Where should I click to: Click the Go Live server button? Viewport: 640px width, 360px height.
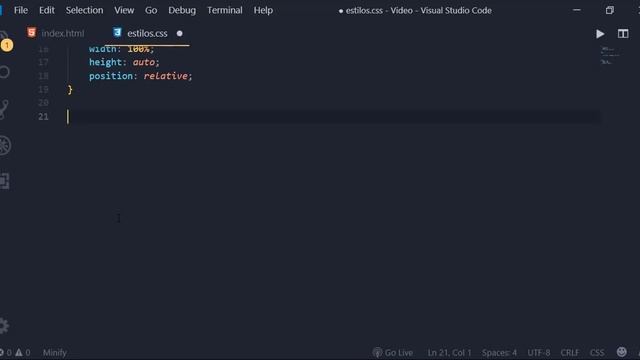pos(393,352)
